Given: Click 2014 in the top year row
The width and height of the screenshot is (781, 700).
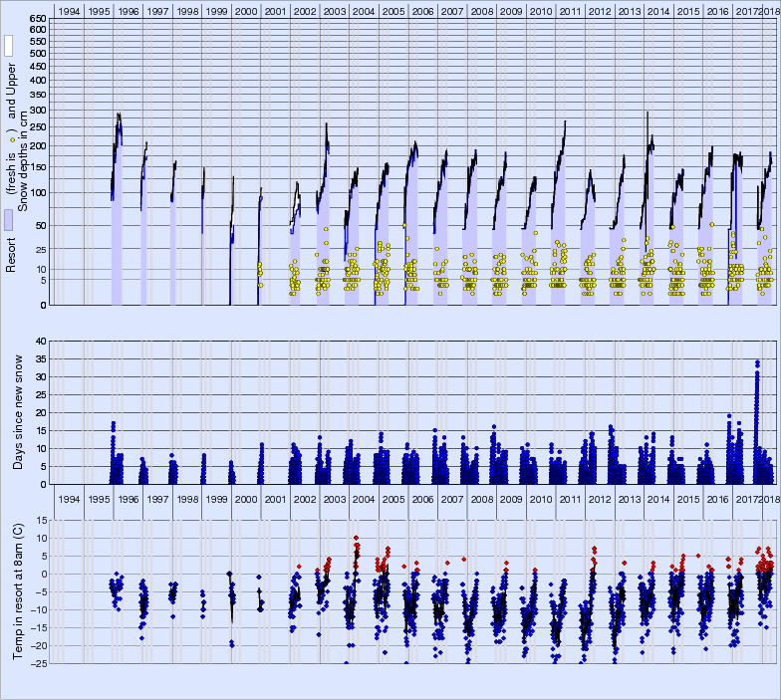Looking at the screenshot, I should tap(657, 11).
